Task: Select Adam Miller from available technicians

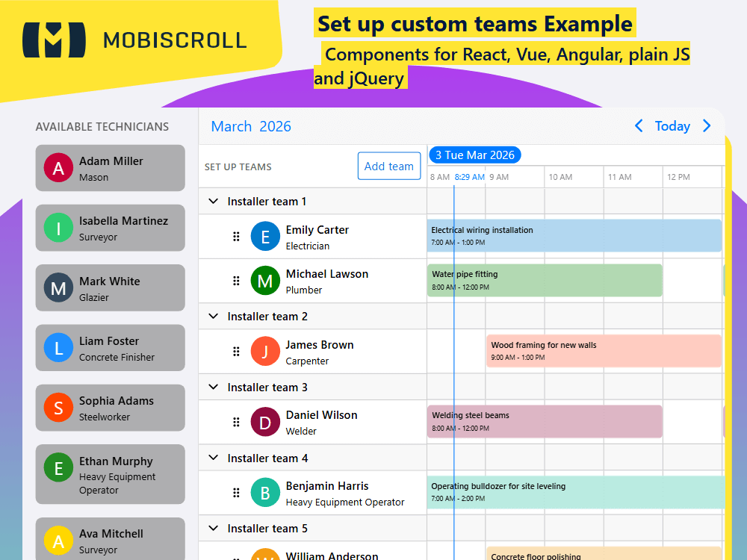Action: pyautogui.click(x=110, y=168)
